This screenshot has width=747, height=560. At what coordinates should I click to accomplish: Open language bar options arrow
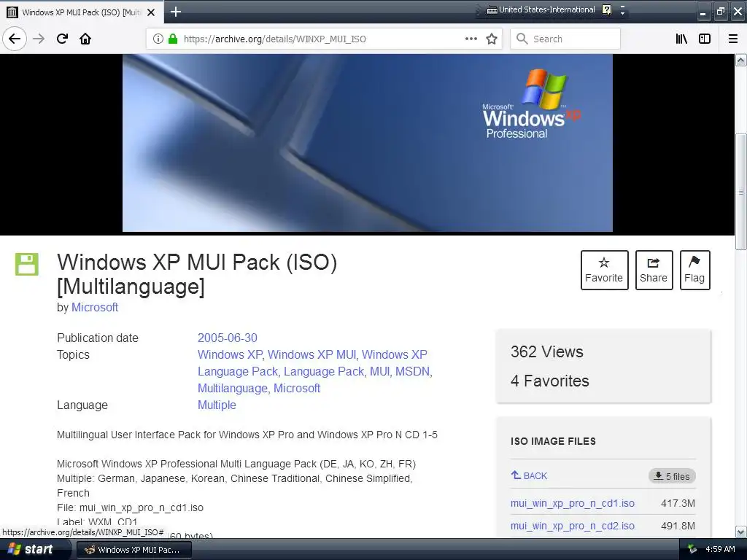(x=622, y=12)
